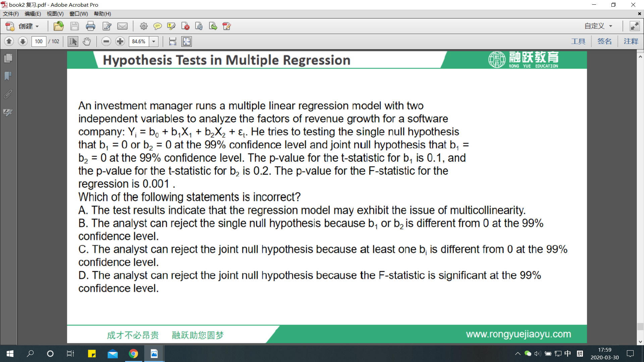The image size is (644, 362).
Task: Open the Add Sticky Note tool
Action: pos(157,26)
